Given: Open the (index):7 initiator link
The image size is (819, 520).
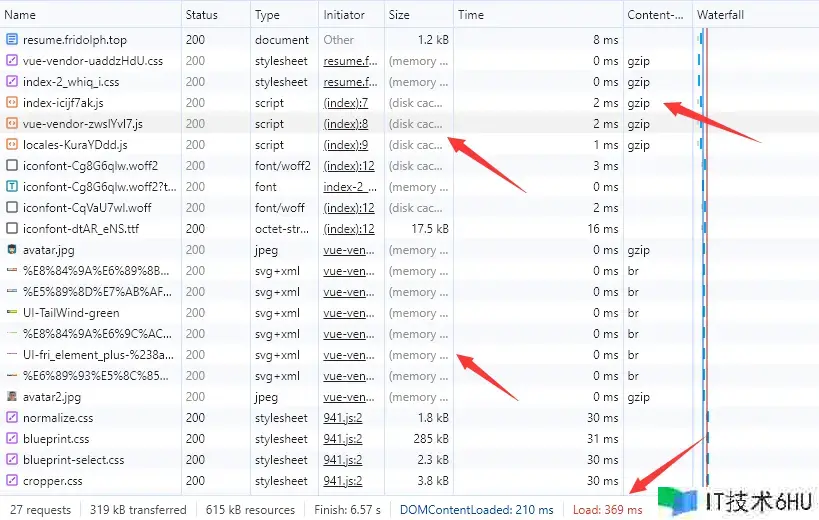Looking at the screenshot, I should tap(346, 103).
